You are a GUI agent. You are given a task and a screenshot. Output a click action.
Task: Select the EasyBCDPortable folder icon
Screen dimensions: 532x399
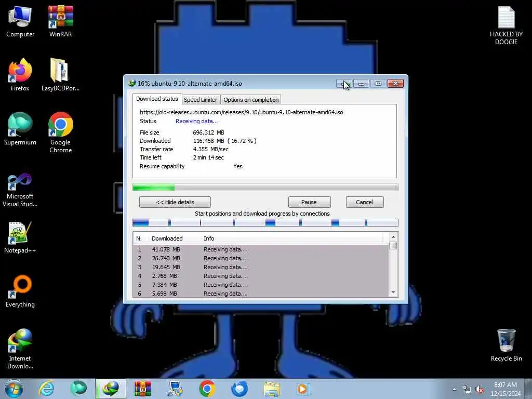[x=60, y=75]
